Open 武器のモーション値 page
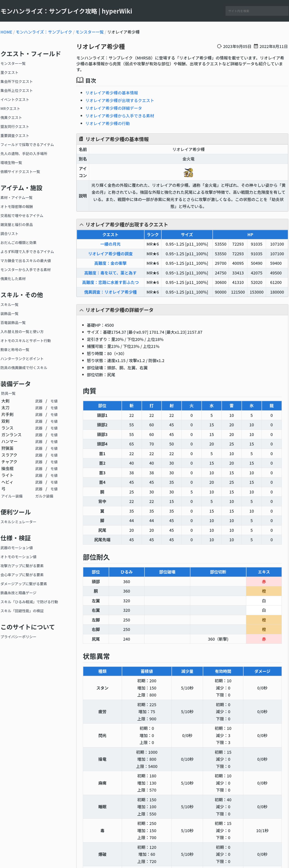The width and height of the screenshot is (289, 868). [16, 548]
